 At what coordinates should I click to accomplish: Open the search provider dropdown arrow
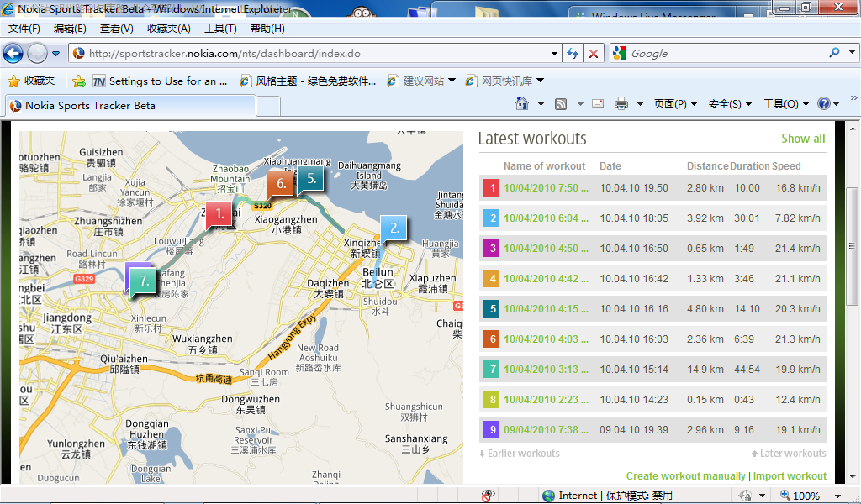point(852,53)
